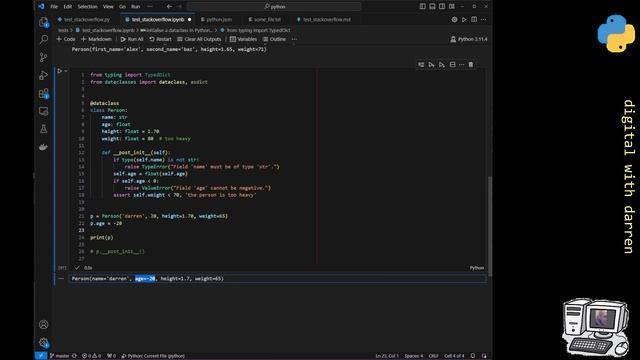This screenshot has height=360, width=640.
Task: Split the cell using the cell toolbar
Action: [452, 64]
